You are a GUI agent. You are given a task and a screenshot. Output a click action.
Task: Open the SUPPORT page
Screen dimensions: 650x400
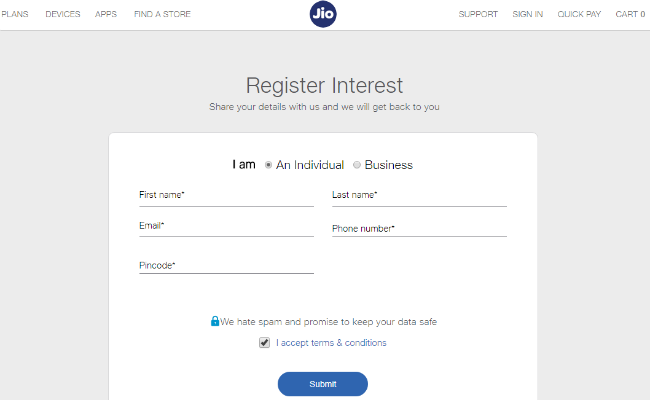(478, 14)
